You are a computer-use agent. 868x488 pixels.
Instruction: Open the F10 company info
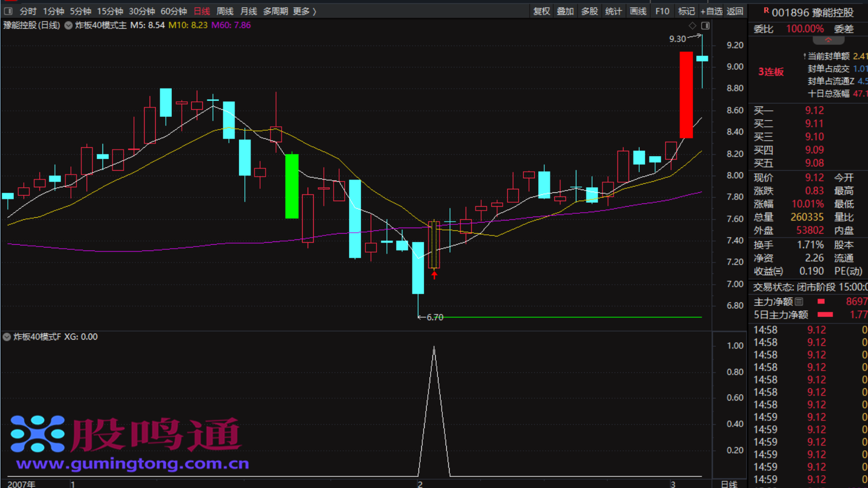pyautogui.click(x=662, y=11)
